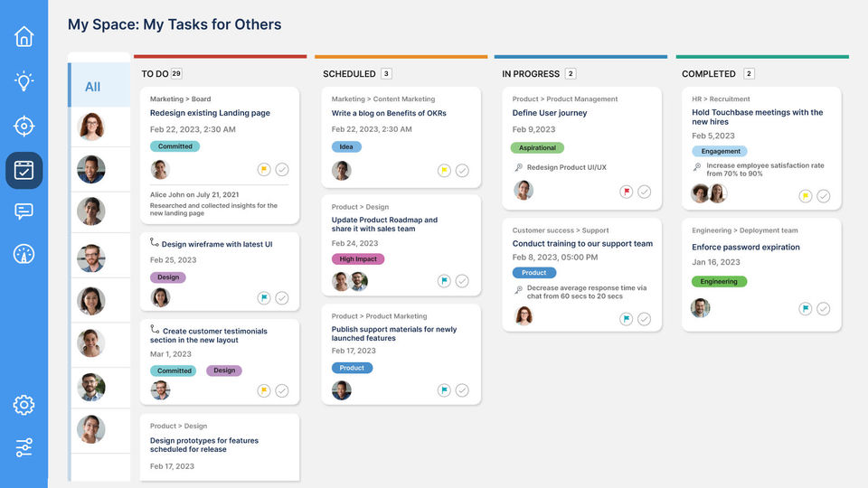
Task: Expand subtask icon on Design wireframe with latest UI
Action: [155, 243]
